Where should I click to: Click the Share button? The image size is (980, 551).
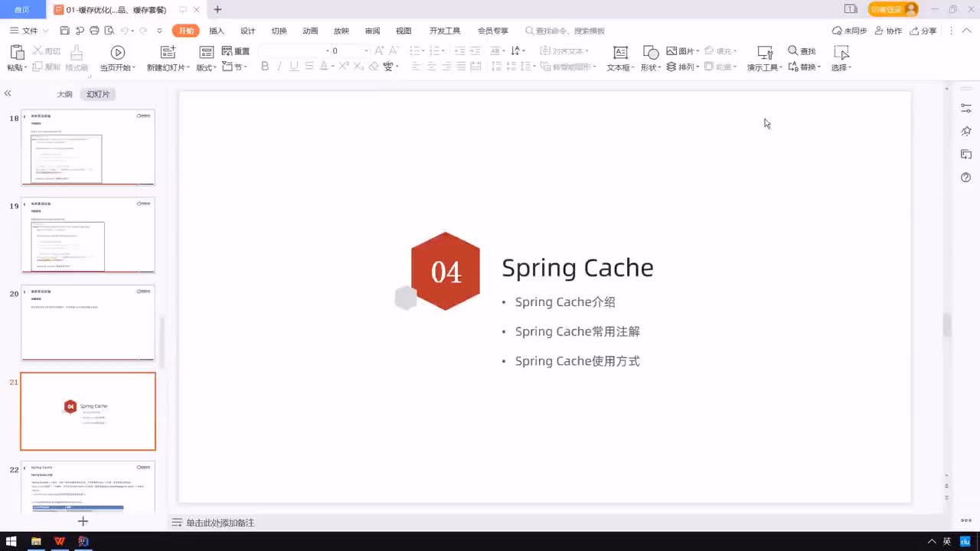(x=923, y=31)
